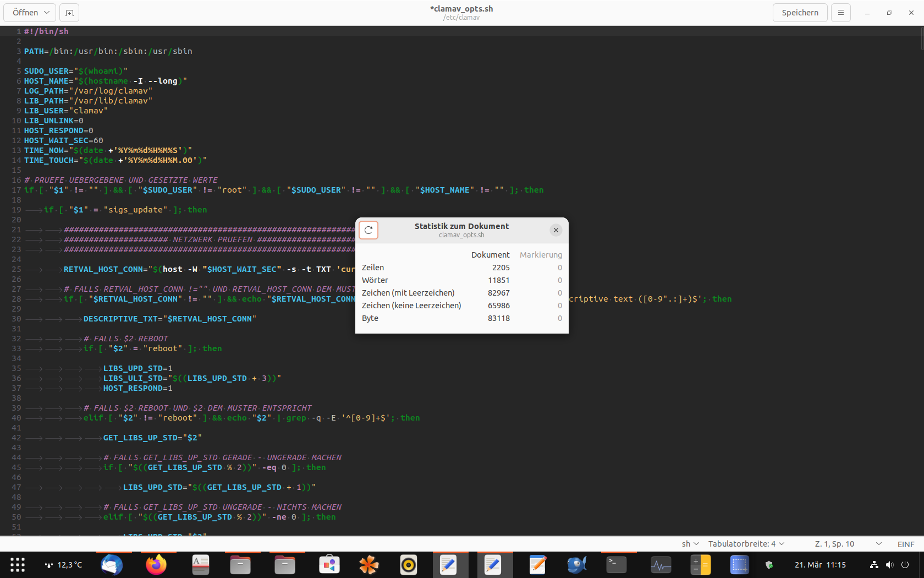Screen dimensions: 924x578
Task: Switch to the second text editor dock icon
Action: click(493, 565)
